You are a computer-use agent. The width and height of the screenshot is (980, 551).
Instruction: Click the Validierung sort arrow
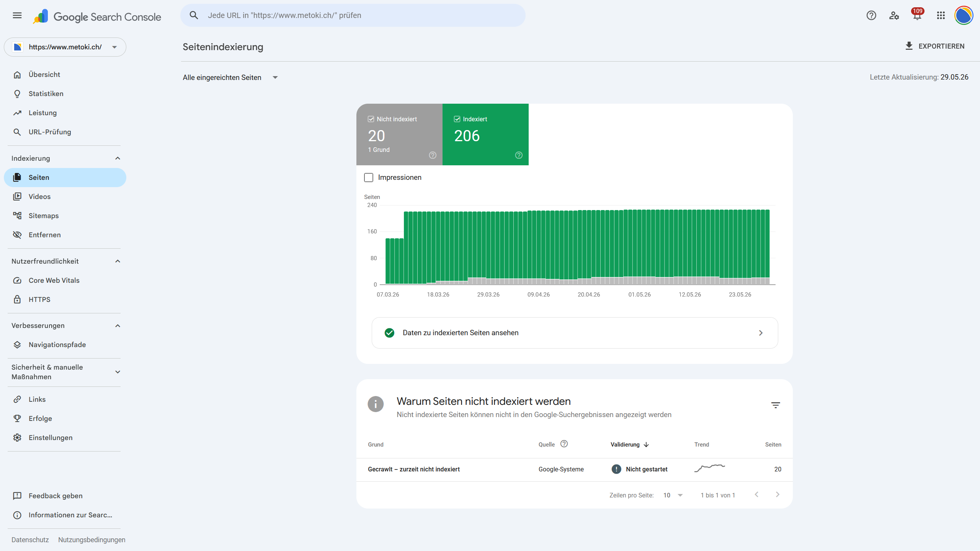pos(646,445)
